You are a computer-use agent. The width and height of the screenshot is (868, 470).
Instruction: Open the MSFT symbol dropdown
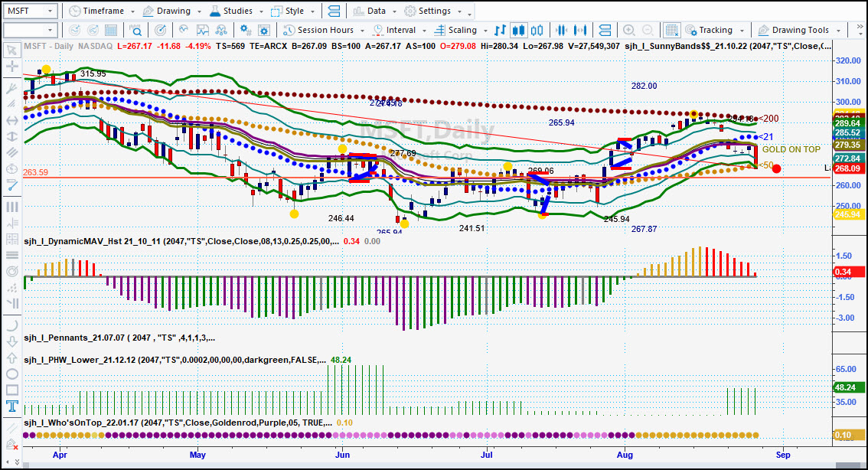50,11
